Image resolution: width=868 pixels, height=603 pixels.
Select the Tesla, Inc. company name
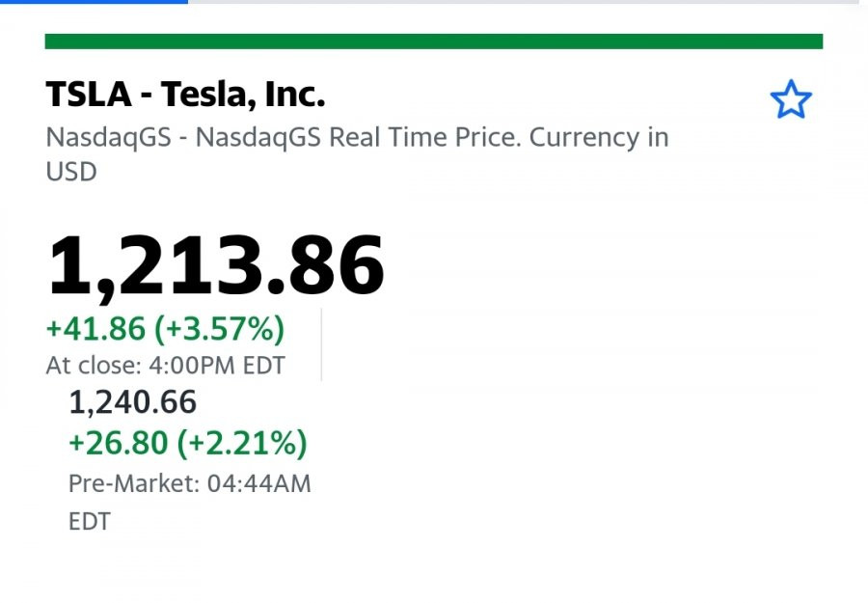242,95
